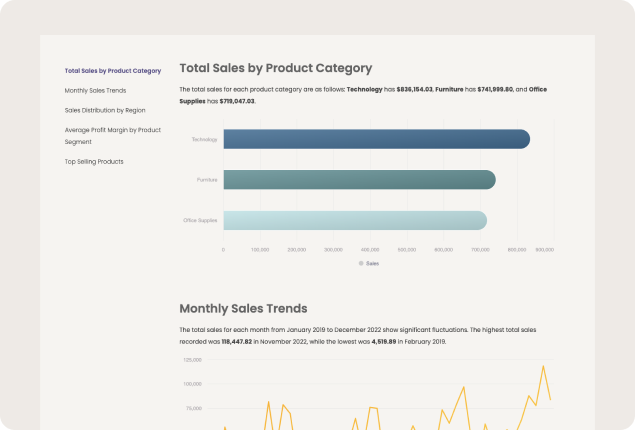The height and width of the screenshot is (430, 635).
Task: Open Total Sales by Product Category link
Action: (x=112, y=71)
